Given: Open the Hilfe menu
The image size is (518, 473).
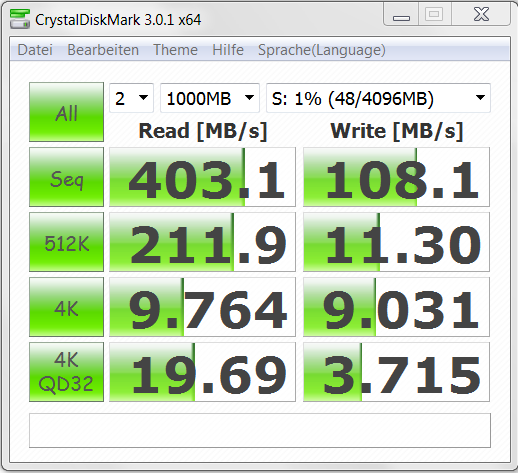Looking at the screenshot, I should (x=228, y=50).
